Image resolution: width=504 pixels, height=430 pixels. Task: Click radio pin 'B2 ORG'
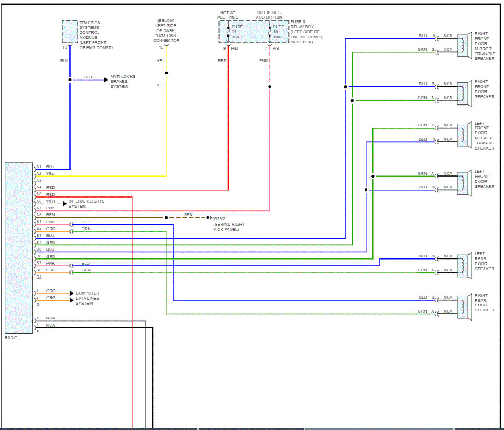46,229
